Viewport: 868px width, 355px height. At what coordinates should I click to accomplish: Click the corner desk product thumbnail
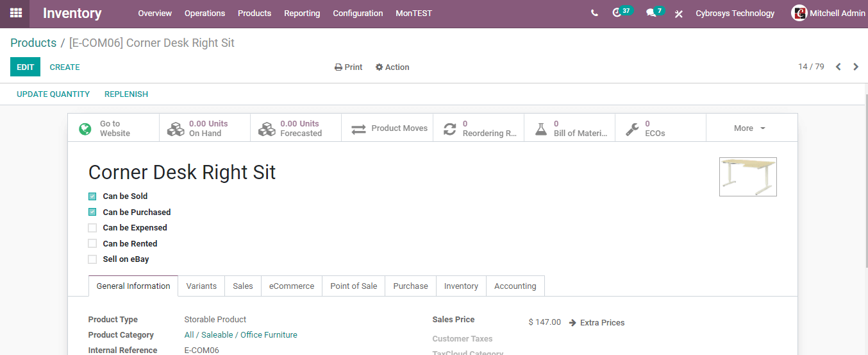(x=748, y=177)
